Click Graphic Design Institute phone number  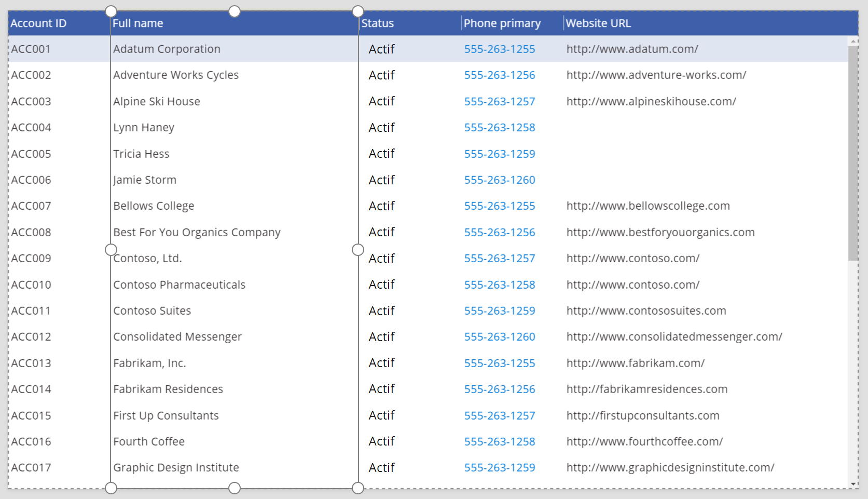[500, 468]
